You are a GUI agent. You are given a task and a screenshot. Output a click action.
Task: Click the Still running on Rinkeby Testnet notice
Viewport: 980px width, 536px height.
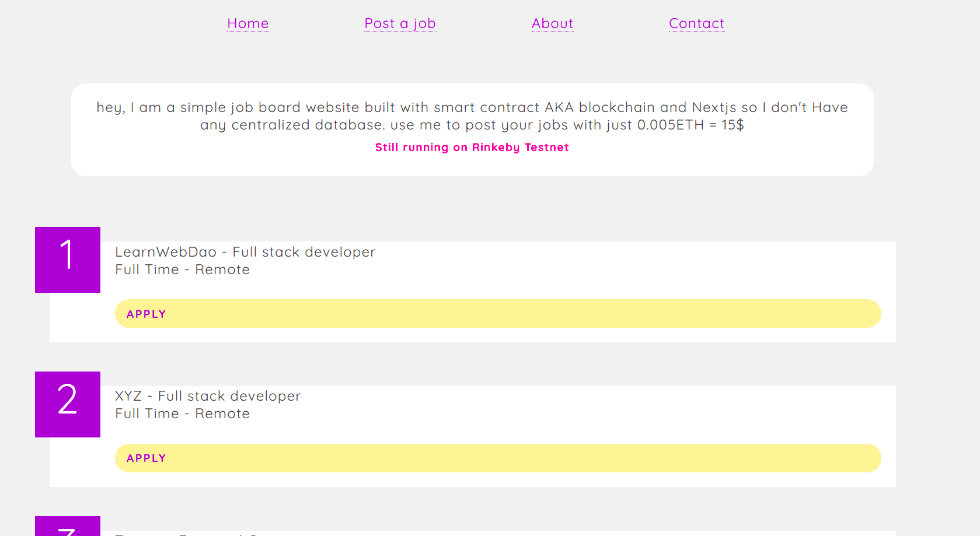[472, 148]
